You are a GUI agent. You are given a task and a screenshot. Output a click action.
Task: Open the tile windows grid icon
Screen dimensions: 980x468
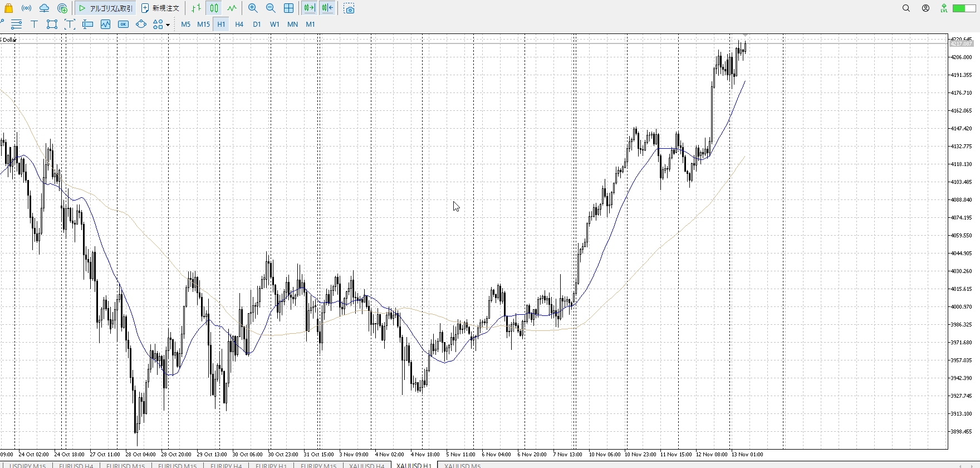click(x=288, y=8)
